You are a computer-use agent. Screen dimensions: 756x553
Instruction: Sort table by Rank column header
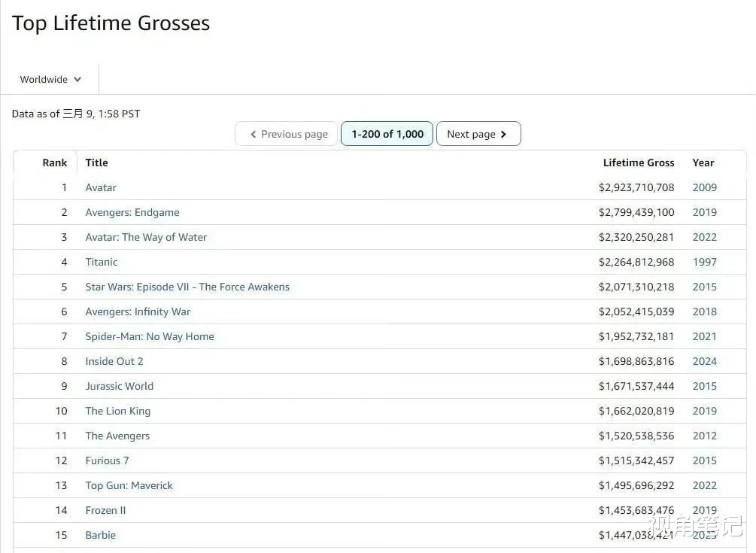coord(54,163)
